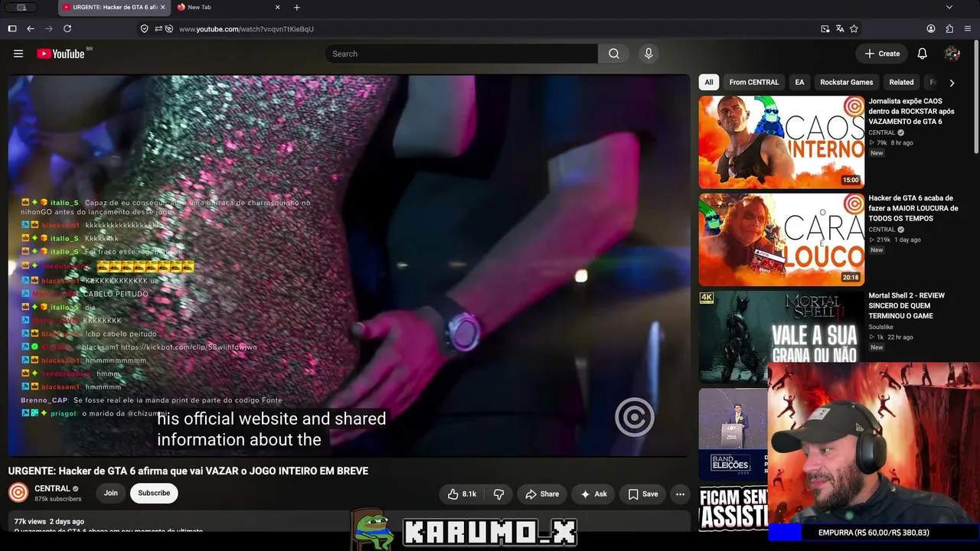This screenshot has height=551, width=980.
Task: Dislike the video with thumbs down
Action: pos(498,494)
